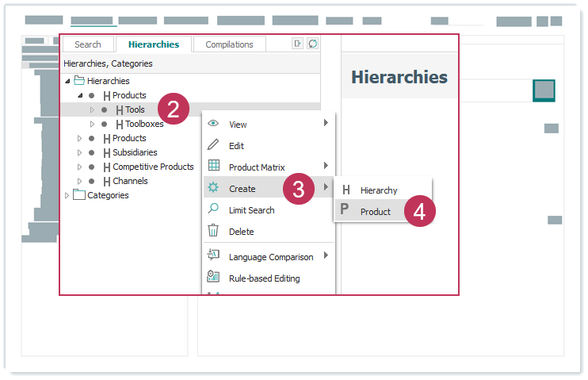Click the Delete trash can icon
Image resolution: width=588 pixels, height=380 pixels.
(x=213, y=231)
